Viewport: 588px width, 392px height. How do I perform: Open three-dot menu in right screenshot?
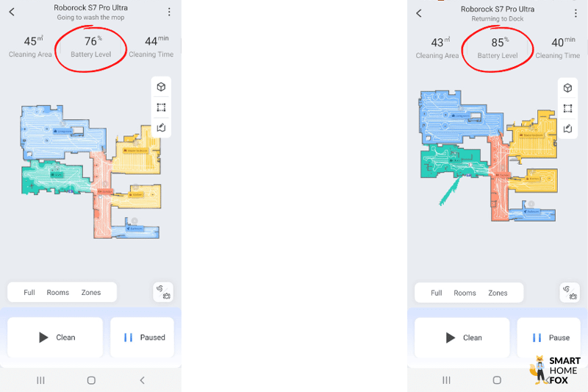[576, 13]
